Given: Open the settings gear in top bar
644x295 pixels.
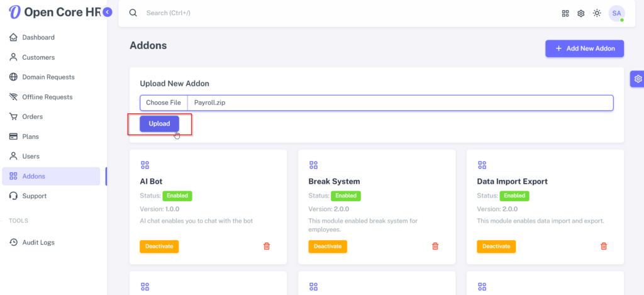Looking at the screenshot, I should point(580,13).
